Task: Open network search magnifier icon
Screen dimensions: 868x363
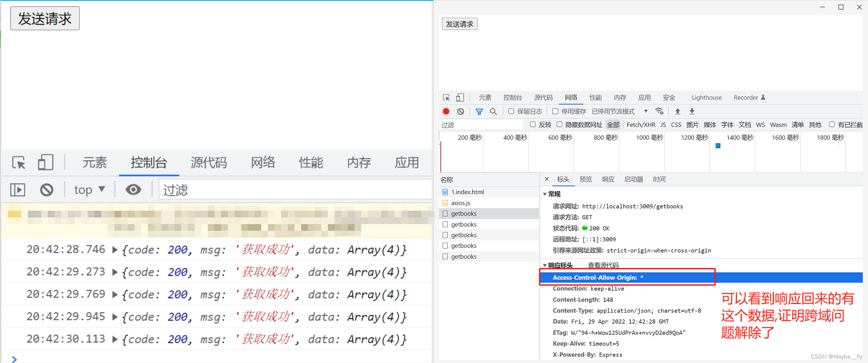Action: (x=493, y=111)
